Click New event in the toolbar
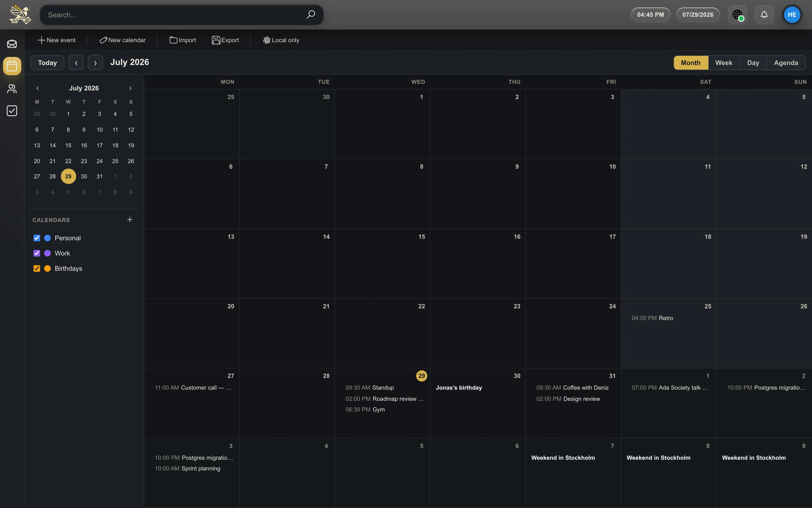Screen dimensions: 812x508 [x=57, y=40]
